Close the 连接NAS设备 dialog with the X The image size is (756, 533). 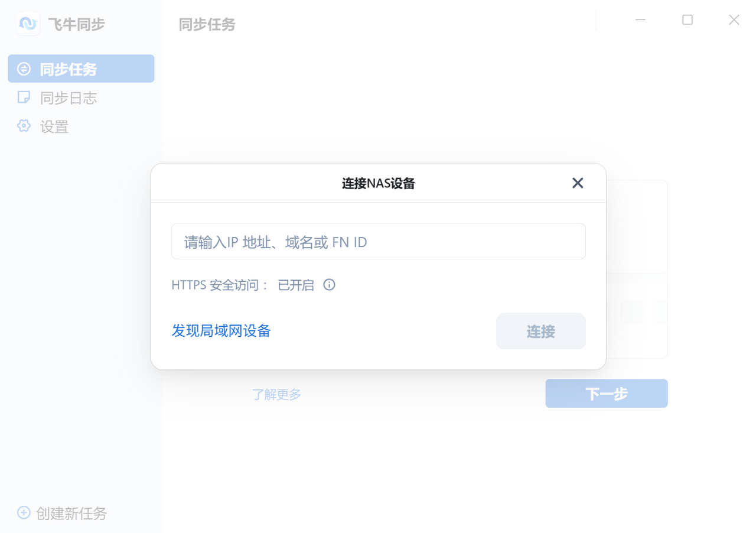(577, 183)
